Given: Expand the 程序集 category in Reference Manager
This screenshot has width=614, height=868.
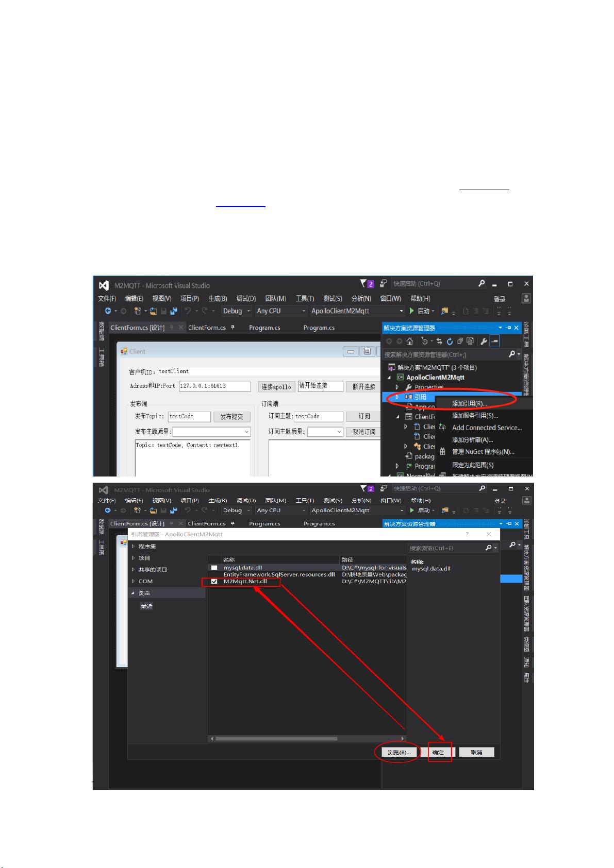Looking at the screenshot, I should click(134, 546).
